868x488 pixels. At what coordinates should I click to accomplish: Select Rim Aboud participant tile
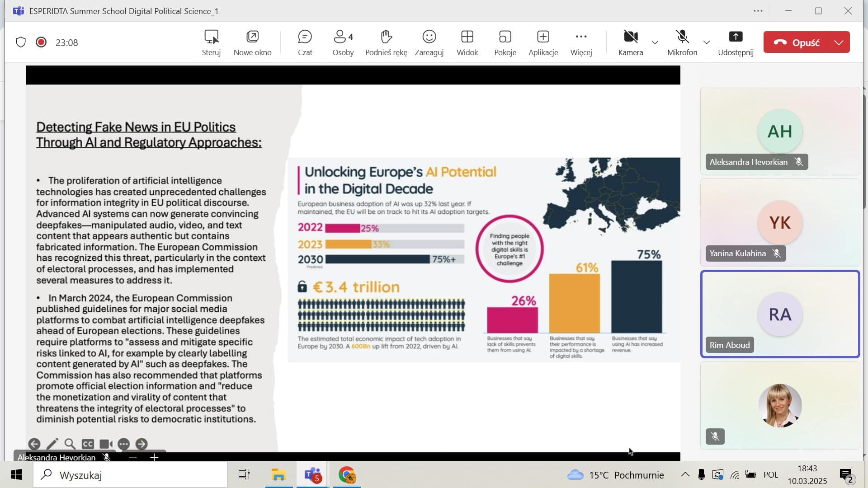[780, 314]
